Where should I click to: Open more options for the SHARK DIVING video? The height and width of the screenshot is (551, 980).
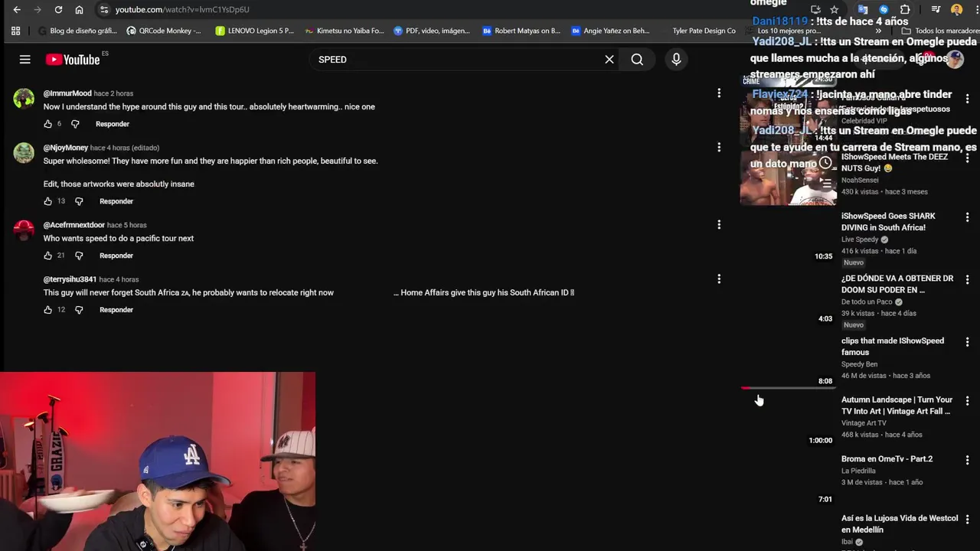point(968,218)
